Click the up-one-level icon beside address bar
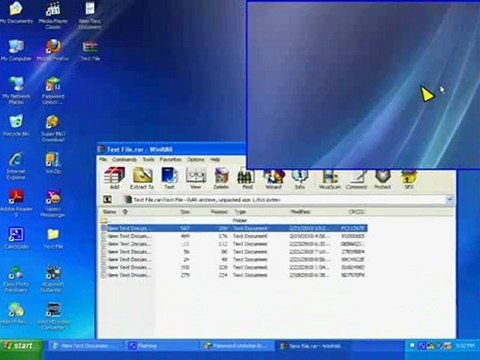 pyautogui.click(x=107, y=199)
